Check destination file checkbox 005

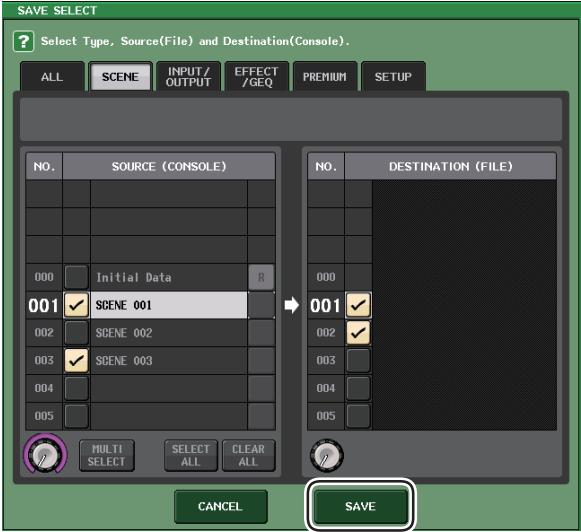(358, 416)
